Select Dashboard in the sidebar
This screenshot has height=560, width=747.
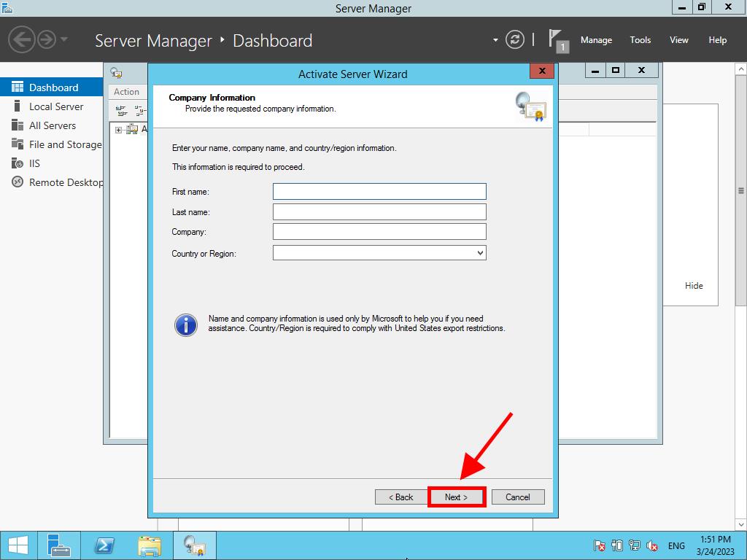[x=52, y=87]
